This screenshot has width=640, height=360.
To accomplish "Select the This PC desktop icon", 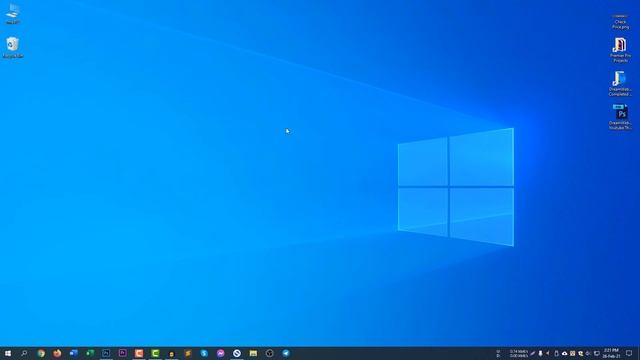I will [x=13, y=14].
